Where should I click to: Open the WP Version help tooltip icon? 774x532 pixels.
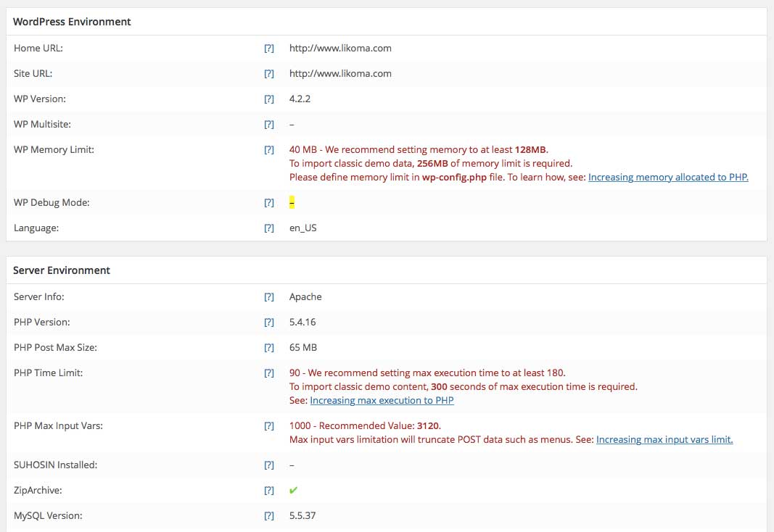(268, 99)
